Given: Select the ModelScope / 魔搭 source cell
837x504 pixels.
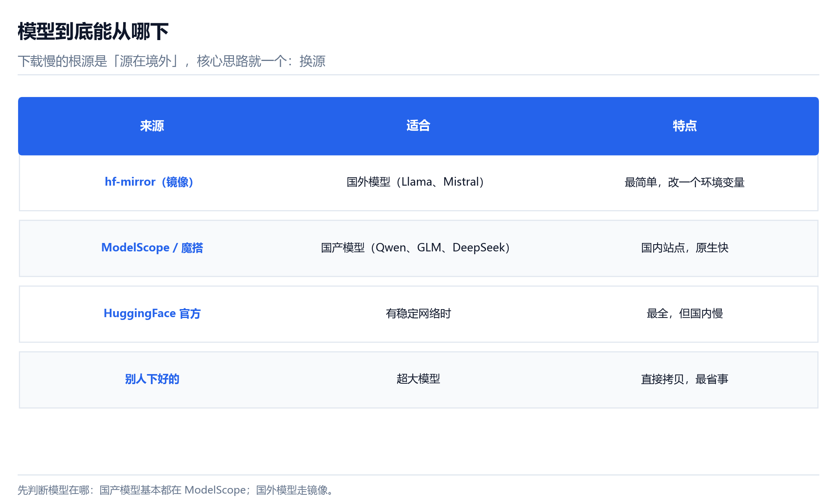Looking at the screenshot, I should tap(152, 248).
